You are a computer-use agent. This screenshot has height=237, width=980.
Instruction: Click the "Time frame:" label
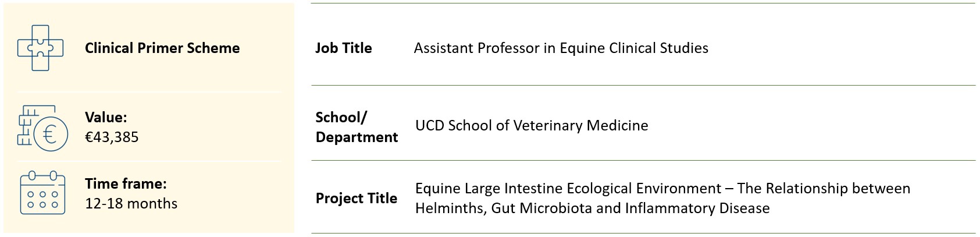point(126,184)
